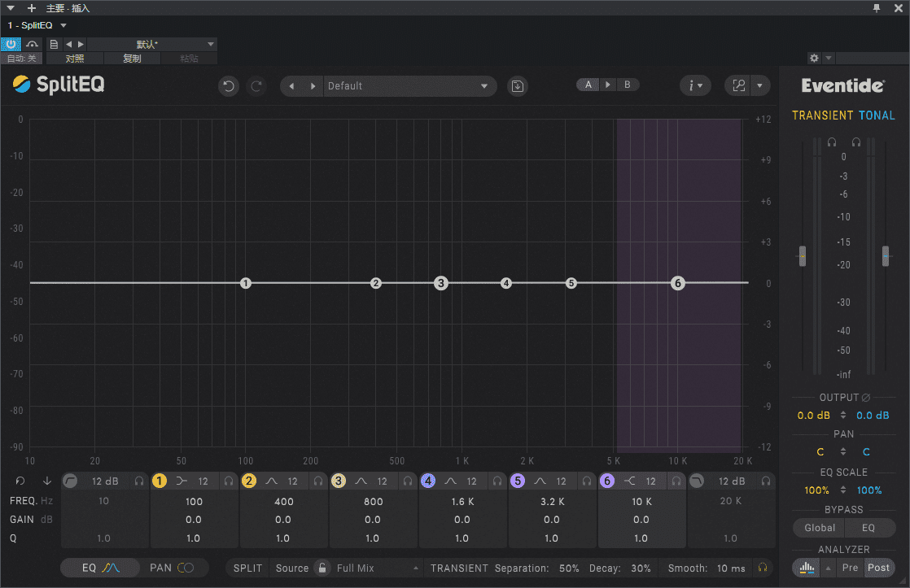Image resolution: width=910 pixels, height=588 pixels.
Task: Select EQ node 3 on the graph
Action: tap(441, 283)
